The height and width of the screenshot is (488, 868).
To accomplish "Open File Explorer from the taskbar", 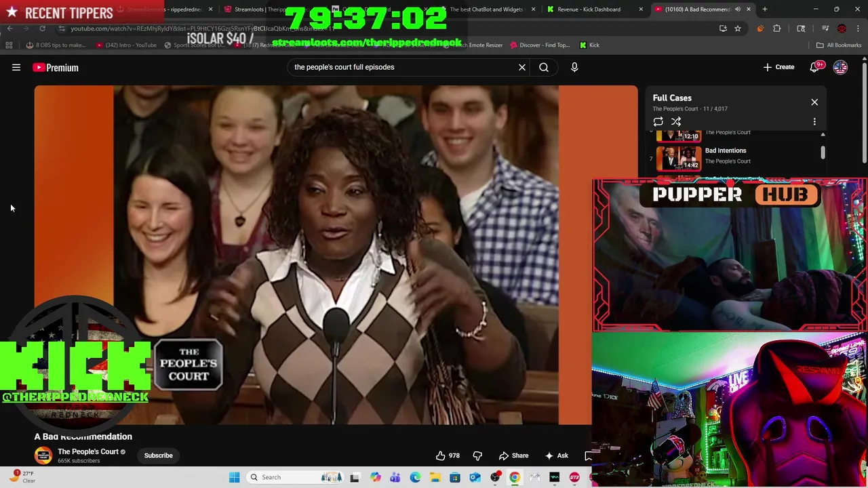I will (435, 477).
